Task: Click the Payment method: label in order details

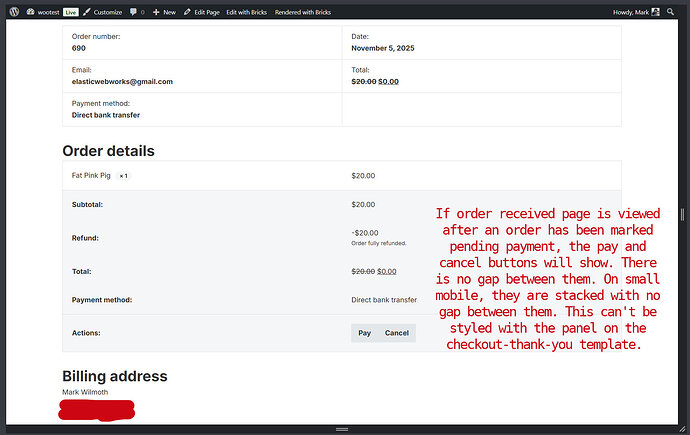Action: click(x=102, y=300)
